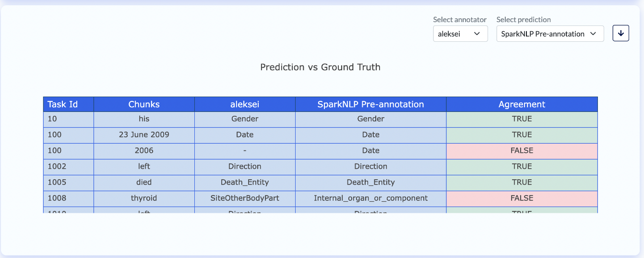Click the Task Id column header
This screenshot has height=258, width=644.
coord(69,104)
